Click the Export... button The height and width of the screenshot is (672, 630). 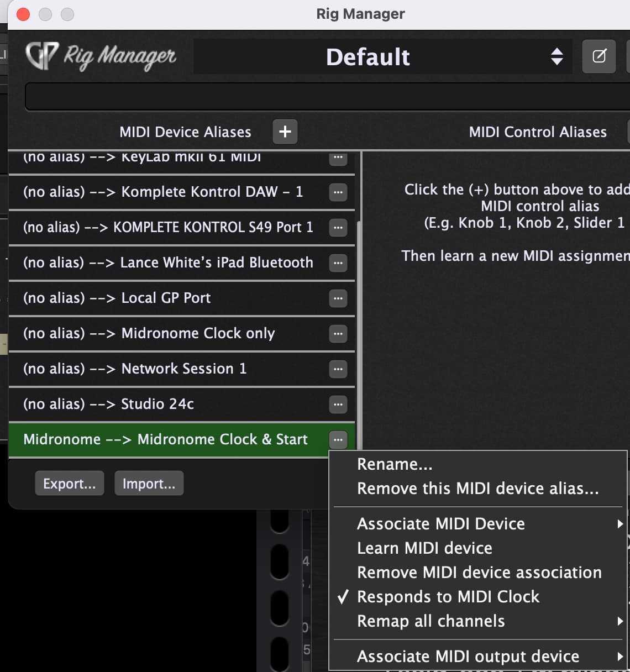click(x=70, y=484)
